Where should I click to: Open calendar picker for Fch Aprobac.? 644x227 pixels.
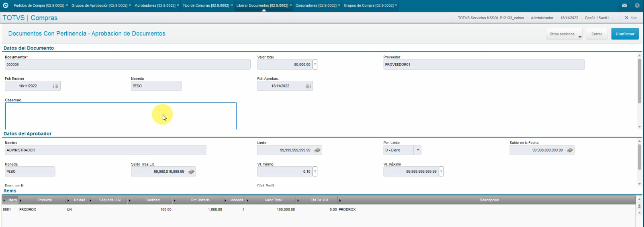pos(308,86)
